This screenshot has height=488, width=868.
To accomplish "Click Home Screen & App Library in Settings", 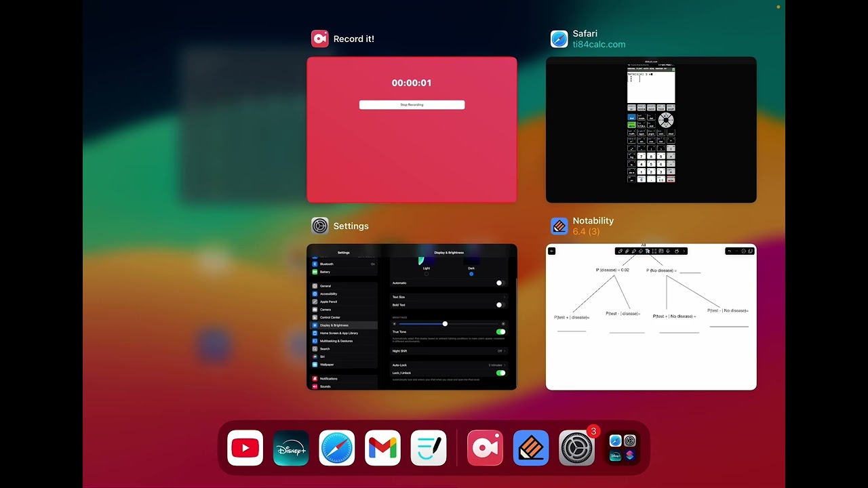I will (x=344, y=333).
